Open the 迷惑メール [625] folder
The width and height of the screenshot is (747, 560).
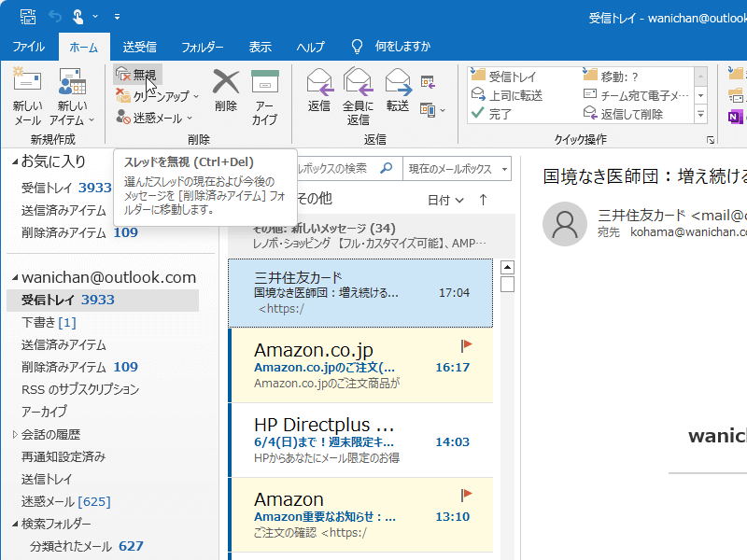click(65, 501)
